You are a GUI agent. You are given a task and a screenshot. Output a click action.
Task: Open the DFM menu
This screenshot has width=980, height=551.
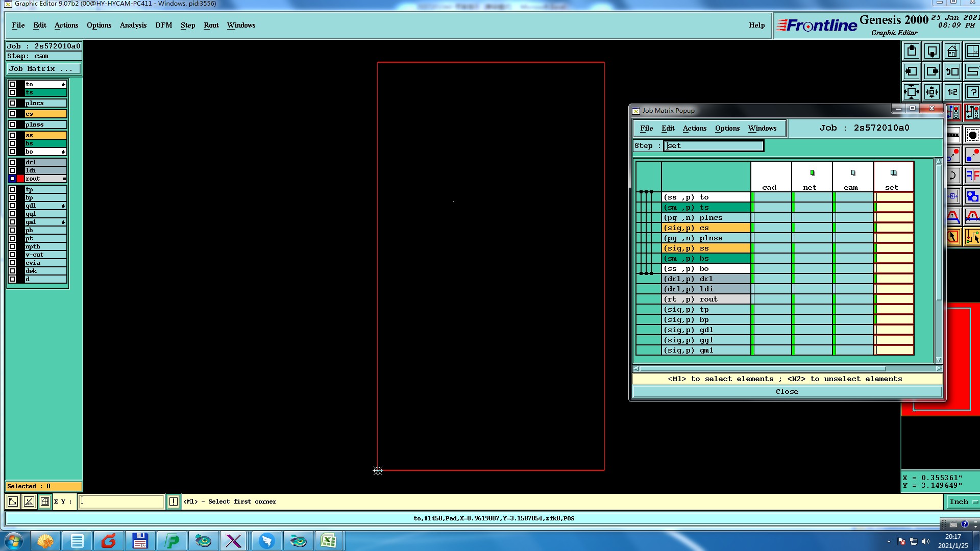pyautogui.click(x=163, y=25)
